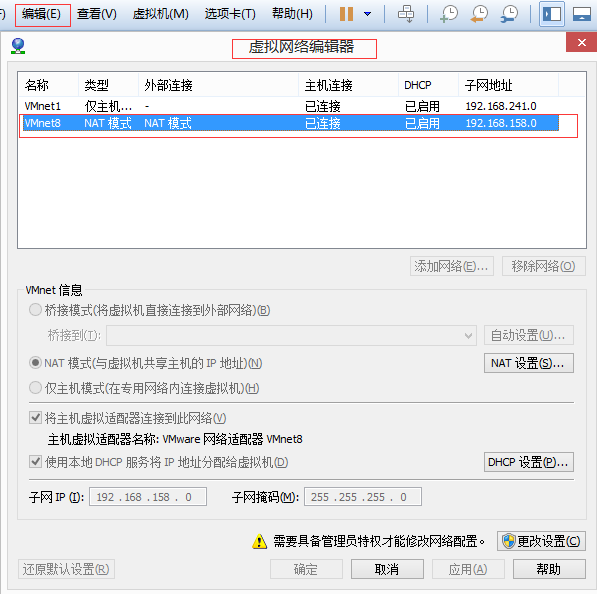Toggle the library sidebar view icon
The width and height of the screenshot is (597, 594).
coord(552,14)
